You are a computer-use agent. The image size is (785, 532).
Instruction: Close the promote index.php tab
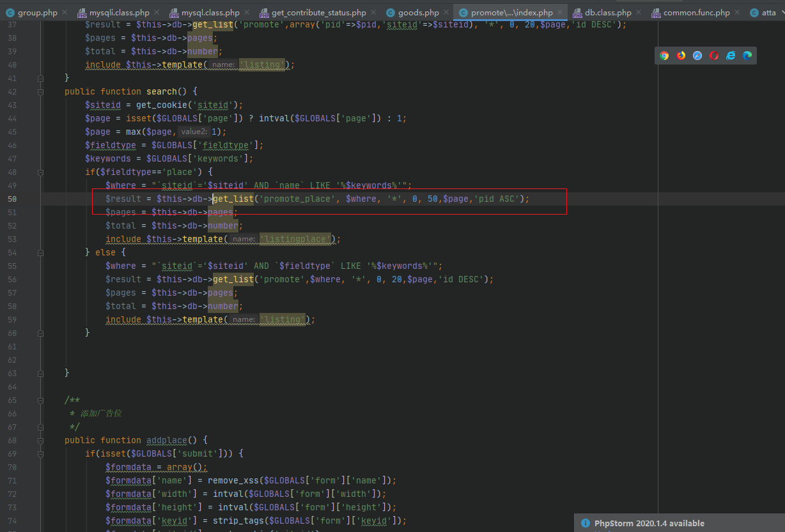pos(560,13)
